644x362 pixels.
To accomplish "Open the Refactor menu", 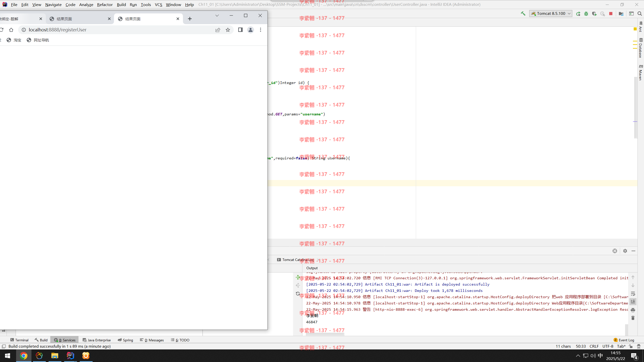I will point(105,5).
